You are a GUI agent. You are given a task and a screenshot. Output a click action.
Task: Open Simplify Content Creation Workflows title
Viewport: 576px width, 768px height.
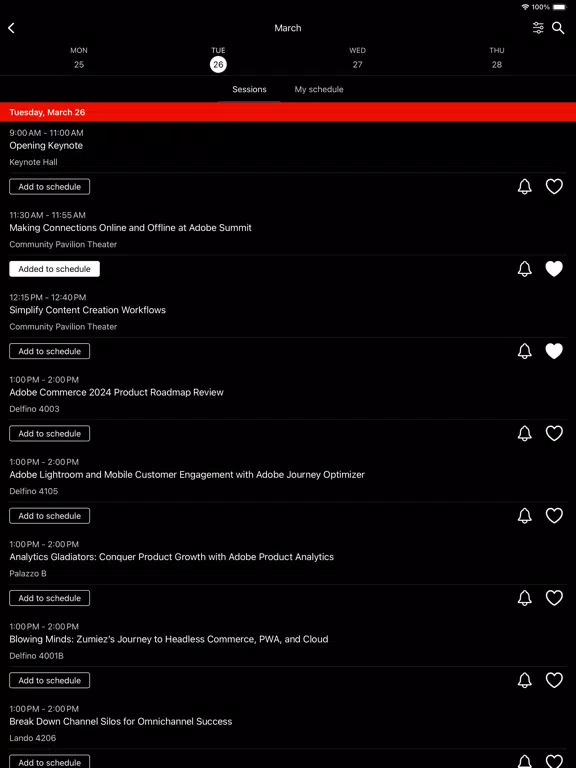[87, 310]
